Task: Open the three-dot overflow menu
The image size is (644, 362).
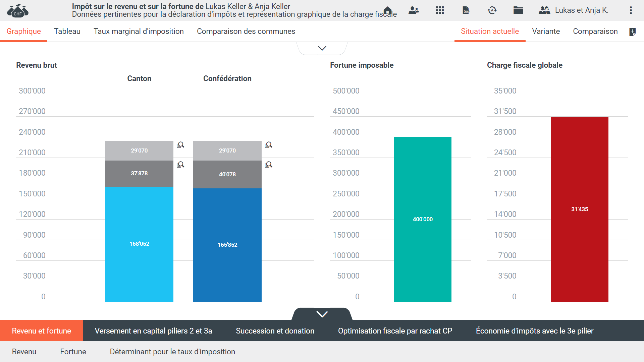Action: pyautogui.click(x=631, y=10)
